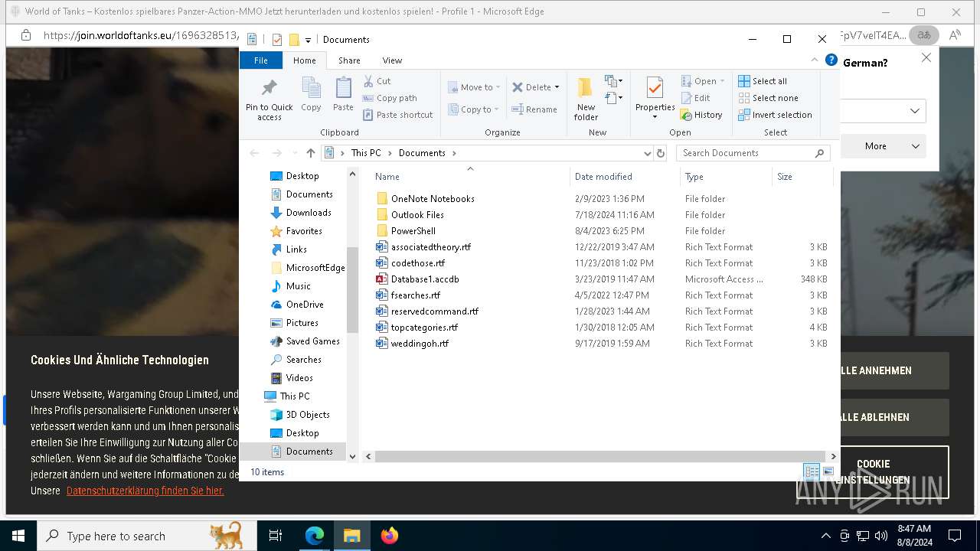Click Select none in ribbon

(768, 98)
